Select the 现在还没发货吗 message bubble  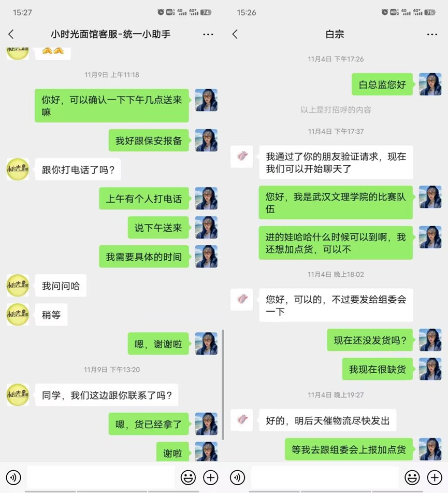click(x=370, y=340)
